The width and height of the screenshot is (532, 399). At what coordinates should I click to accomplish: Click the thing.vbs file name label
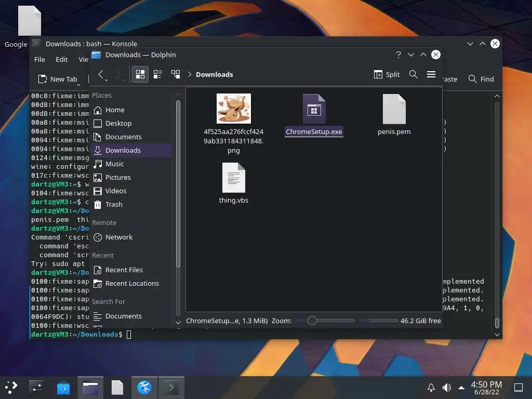click(233, 200)
